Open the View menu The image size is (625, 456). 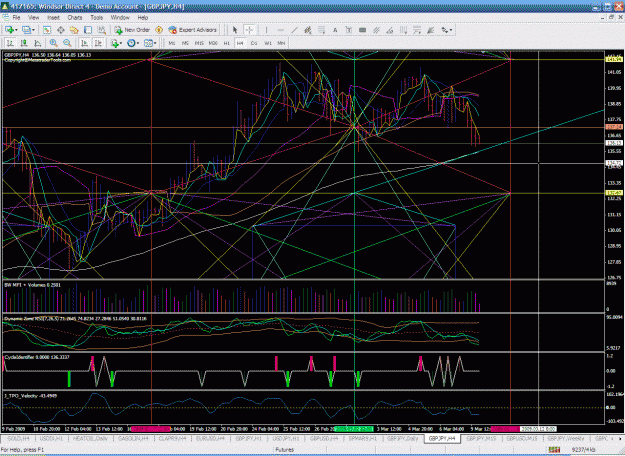pos(33,18)
